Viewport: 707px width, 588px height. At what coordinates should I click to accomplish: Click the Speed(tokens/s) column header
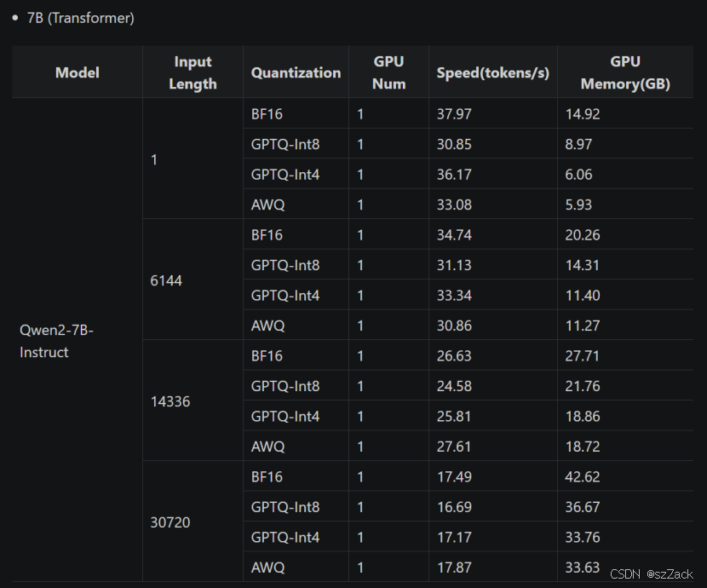pyautogui.click(x=493, y=72)
